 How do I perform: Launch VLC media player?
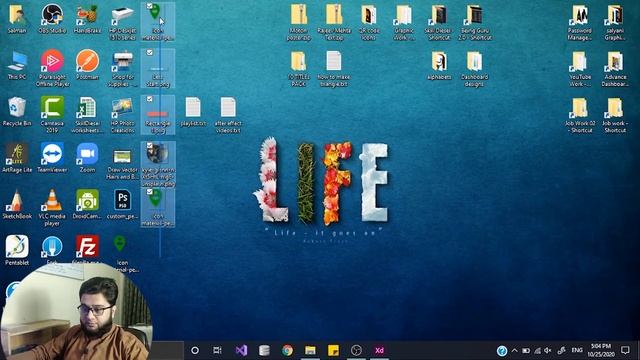(52, 208)
